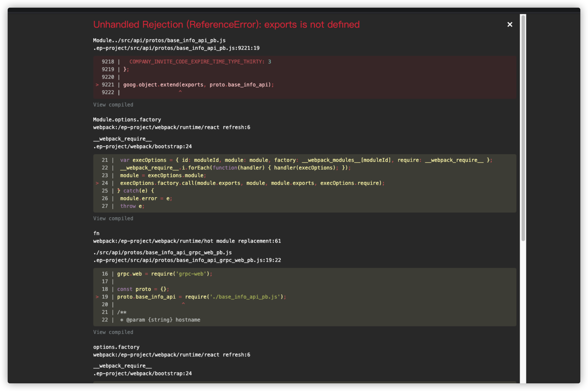Click execOptions.factory.call code line 24

point(252,183)
